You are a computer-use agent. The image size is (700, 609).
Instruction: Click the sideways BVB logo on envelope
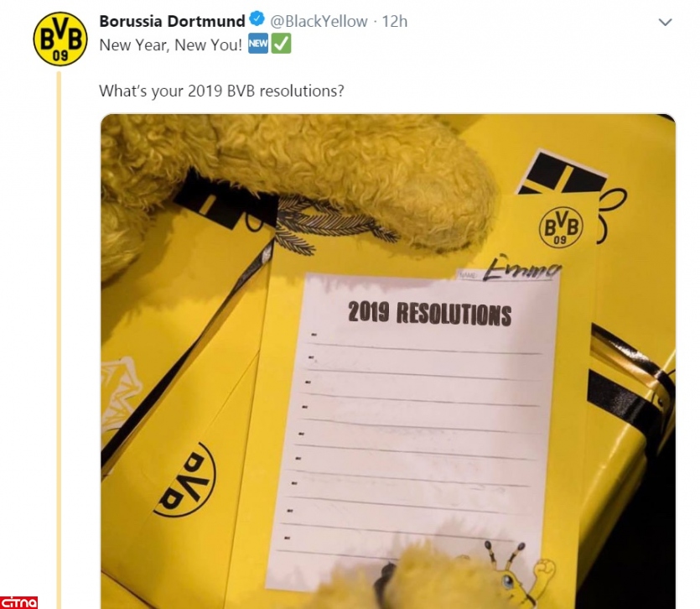pyautogui.click(x=184, y=480)
